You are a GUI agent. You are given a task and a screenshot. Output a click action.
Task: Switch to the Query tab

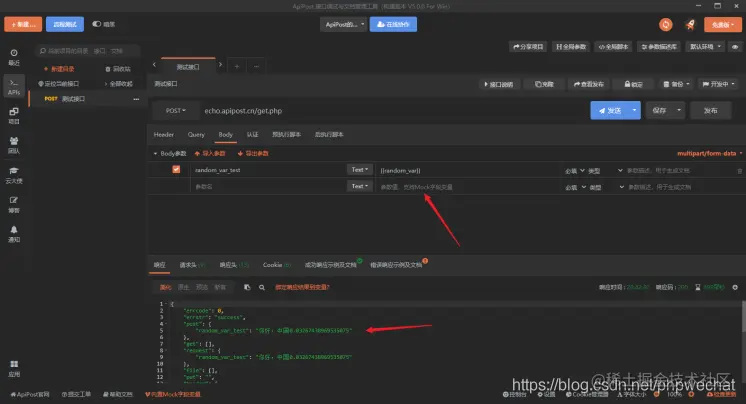pos(196,135)
